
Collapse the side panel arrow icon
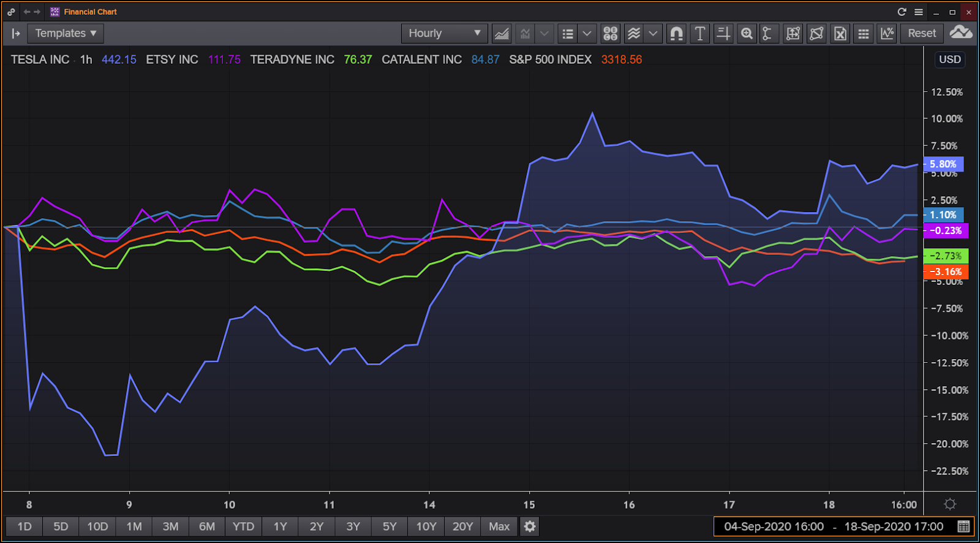(x=16, y=34)
